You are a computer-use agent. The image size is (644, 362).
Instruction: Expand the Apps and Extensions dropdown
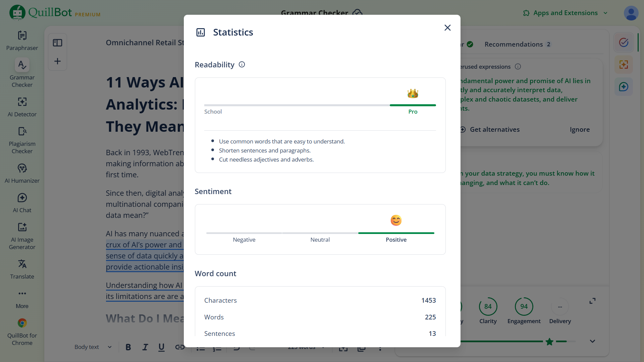[x=565, y=13]
